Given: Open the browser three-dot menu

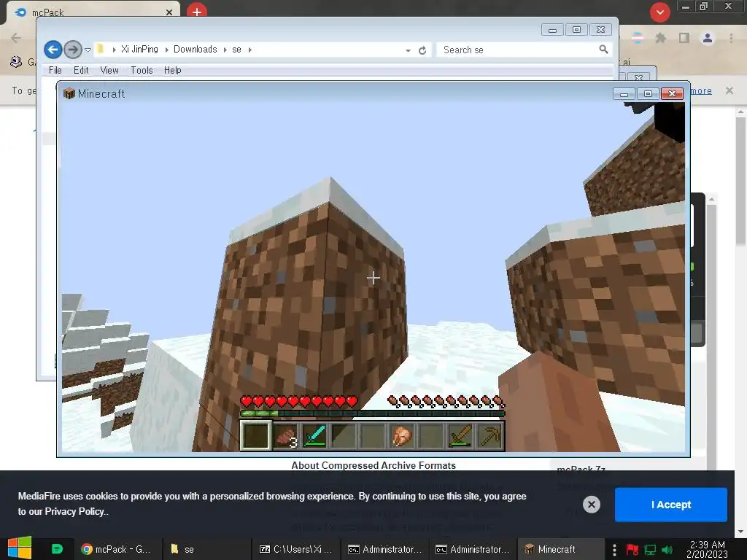Looking at the screenshot, I should [x=731, y=38].
